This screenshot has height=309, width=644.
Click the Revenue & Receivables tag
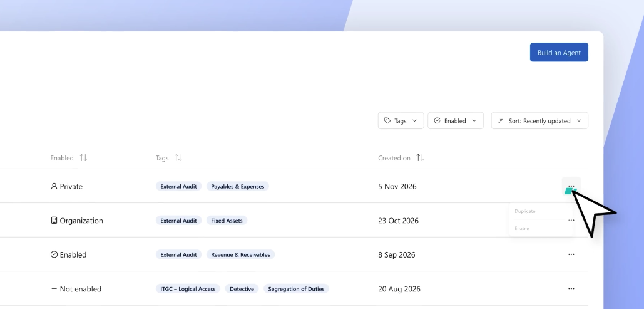pos(240,254)
